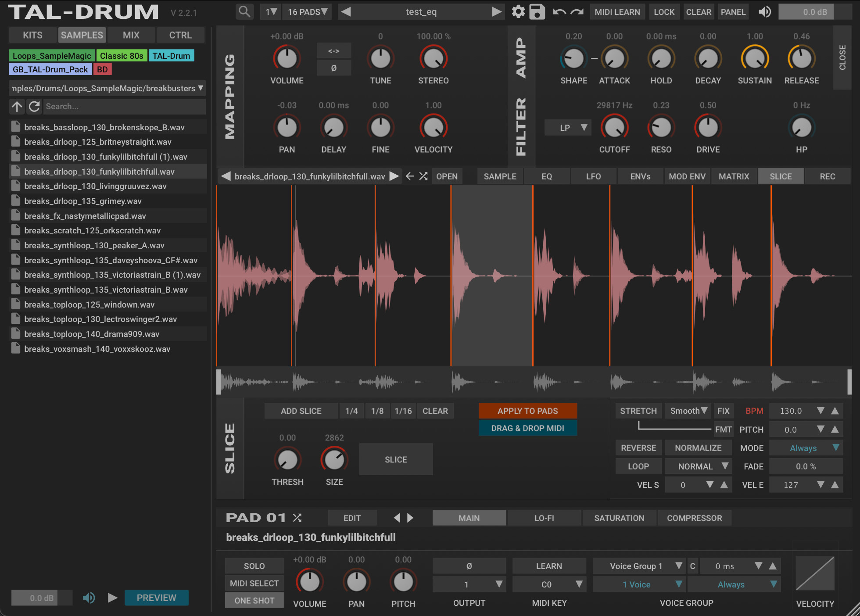Enable SOLO on the pad

point(254,566)
